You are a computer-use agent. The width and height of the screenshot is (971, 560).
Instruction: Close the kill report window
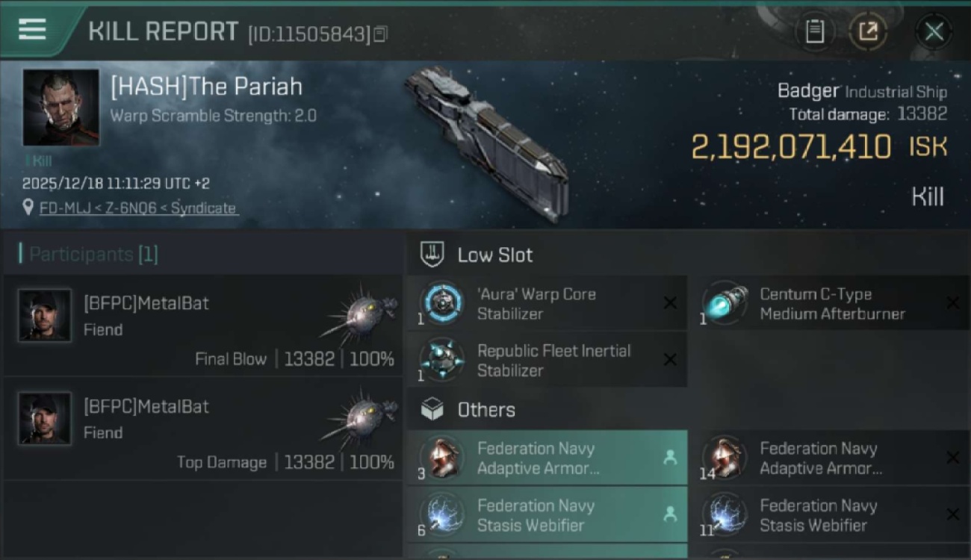point(934,31)
